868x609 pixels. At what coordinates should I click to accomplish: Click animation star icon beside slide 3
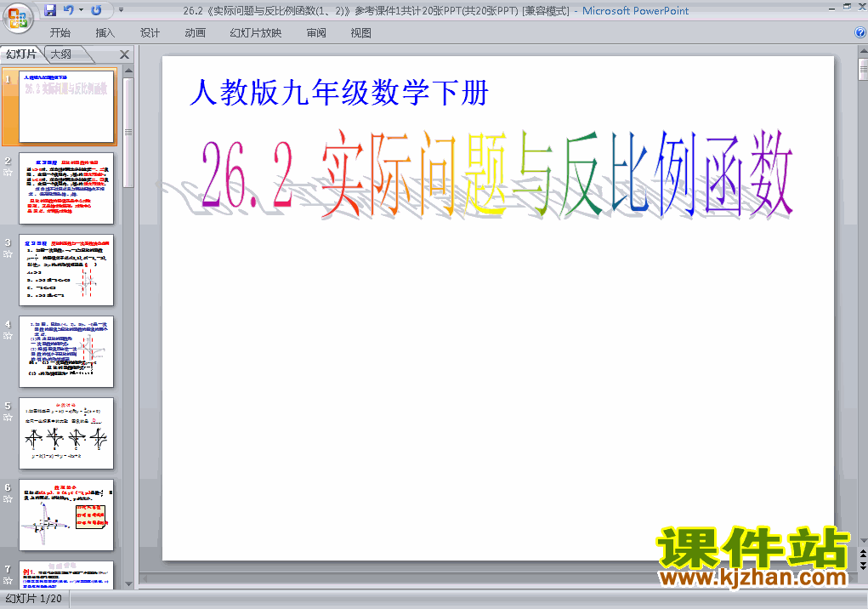coord(8,254)
